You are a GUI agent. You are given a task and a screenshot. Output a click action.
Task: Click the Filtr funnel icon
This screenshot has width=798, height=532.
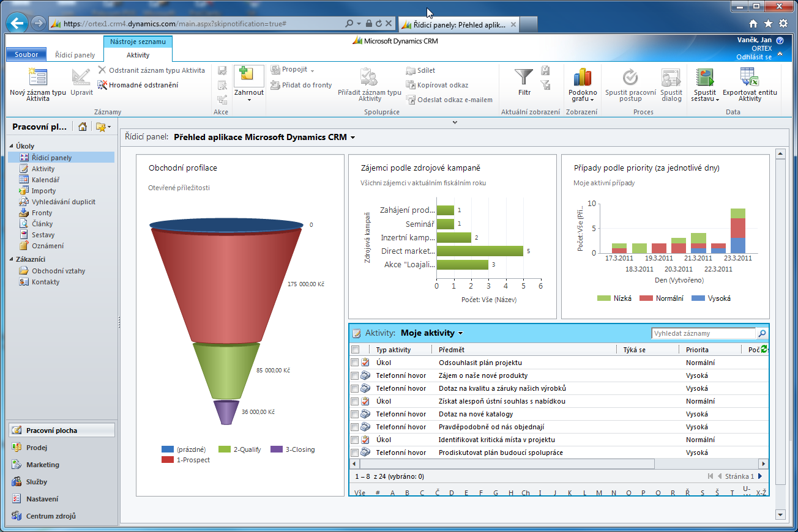coord(524,77)
